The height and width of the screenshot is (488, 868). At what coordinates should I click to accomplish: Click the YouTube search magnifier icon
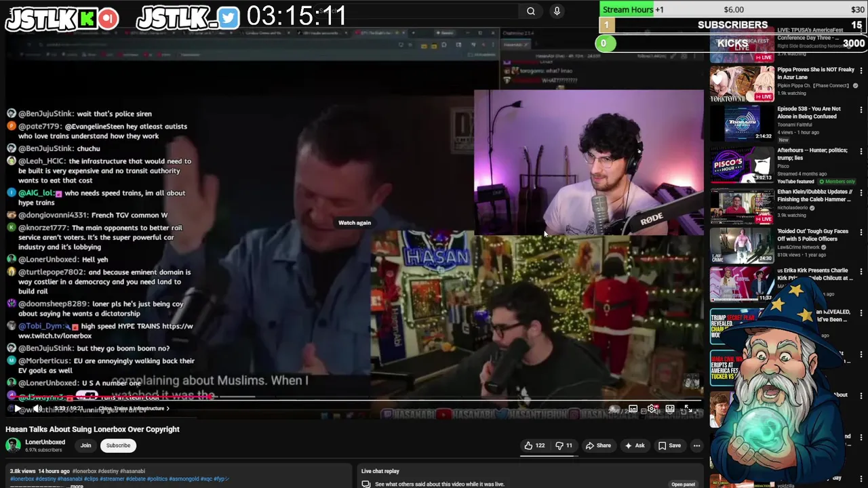tap(531, 11)
